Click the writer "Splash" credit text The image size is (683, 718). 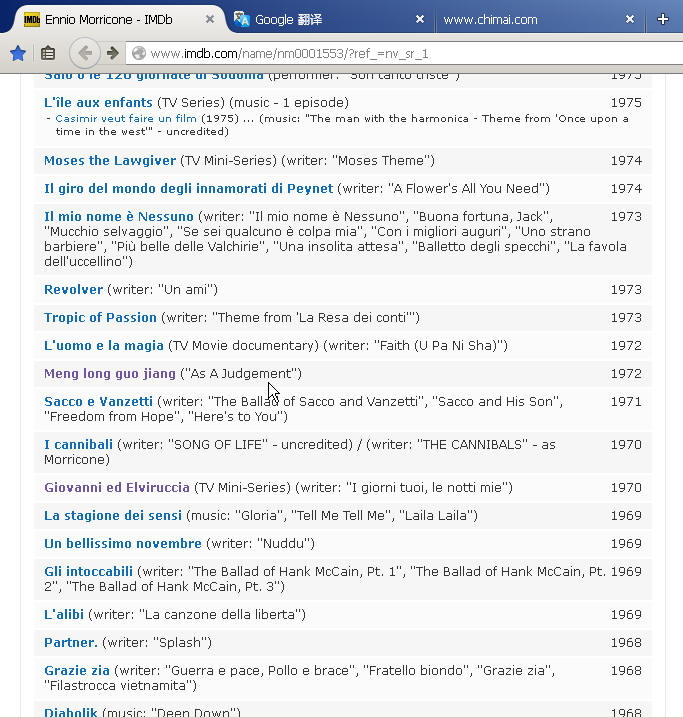coord(157,642)
